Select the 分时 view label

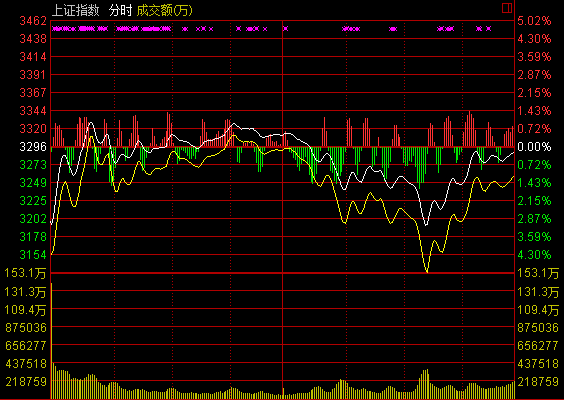click(x=120, y=10)
